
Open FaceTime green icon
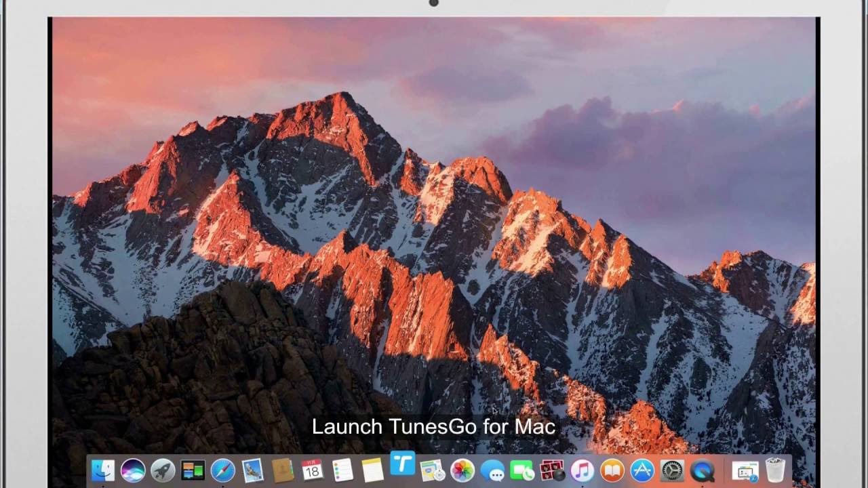(x=522, y=470)
